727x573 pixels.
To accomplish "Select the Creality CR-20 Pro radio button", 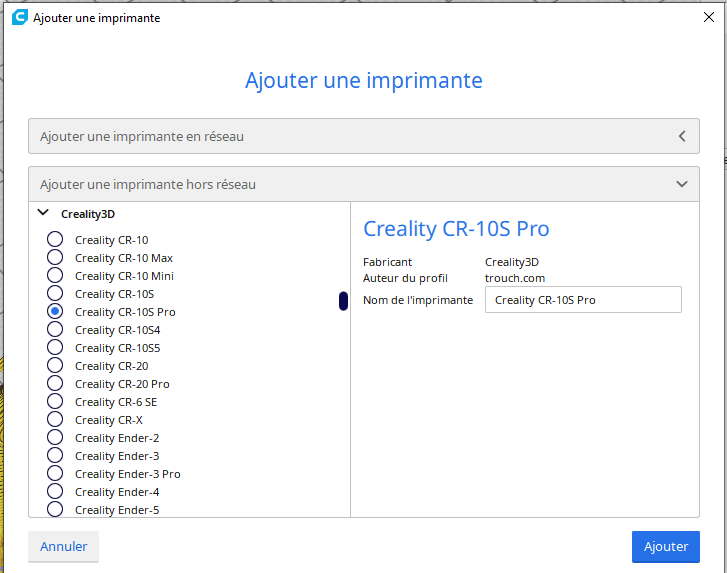I will 55,383.
